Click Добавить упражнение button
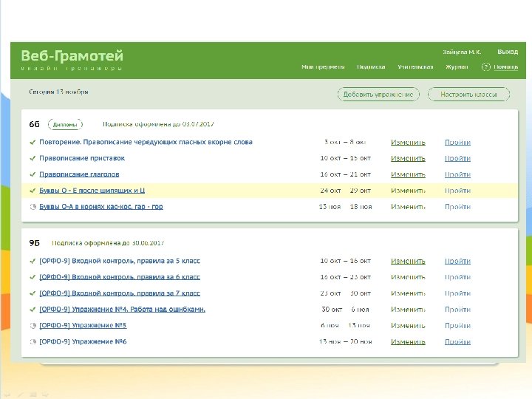The height and width of the screenshot is (399, 532). 378,95
